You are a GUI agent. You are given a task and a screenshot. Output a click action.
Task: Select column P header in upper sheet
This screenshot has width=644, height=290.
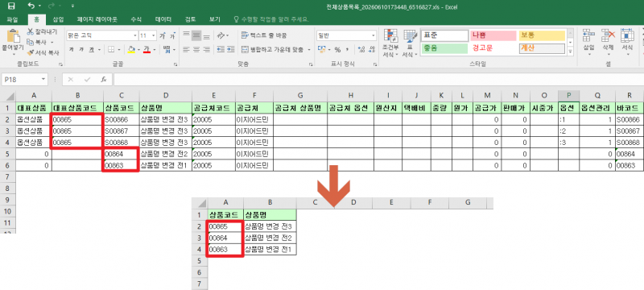(x=568, y=95)
